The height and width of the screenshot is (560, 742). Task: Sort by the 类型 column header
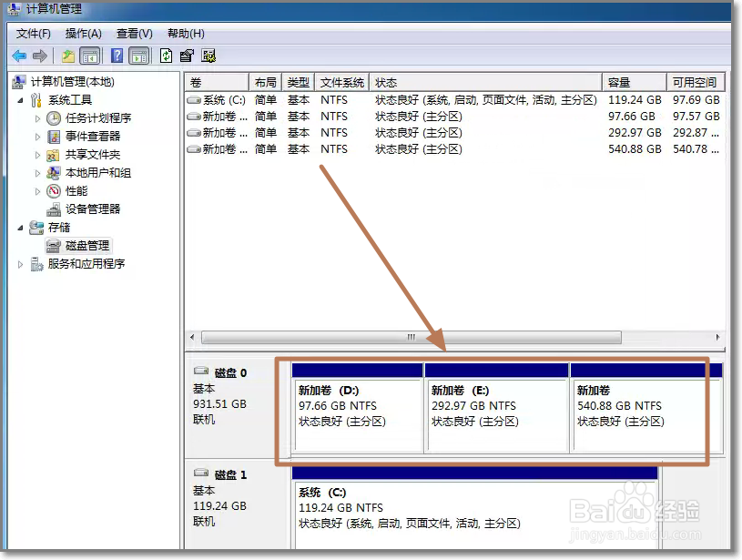pyautogui.click(x=299, y=82)
